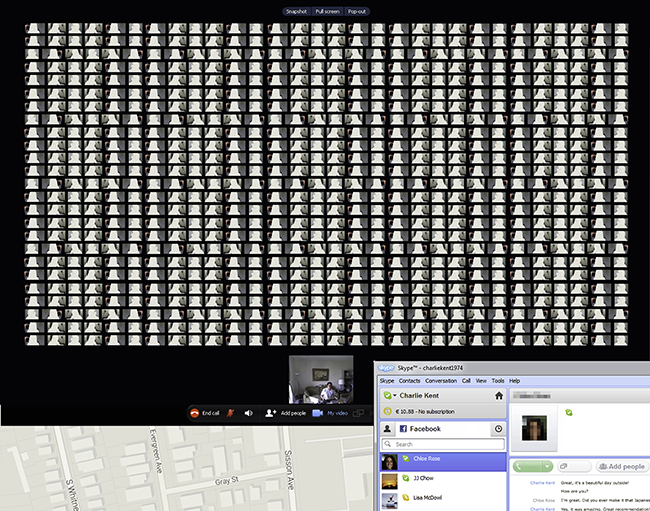Toggle My video camera off
The image size is (650, 511).
pyautogui.click(x=330, y=413)
